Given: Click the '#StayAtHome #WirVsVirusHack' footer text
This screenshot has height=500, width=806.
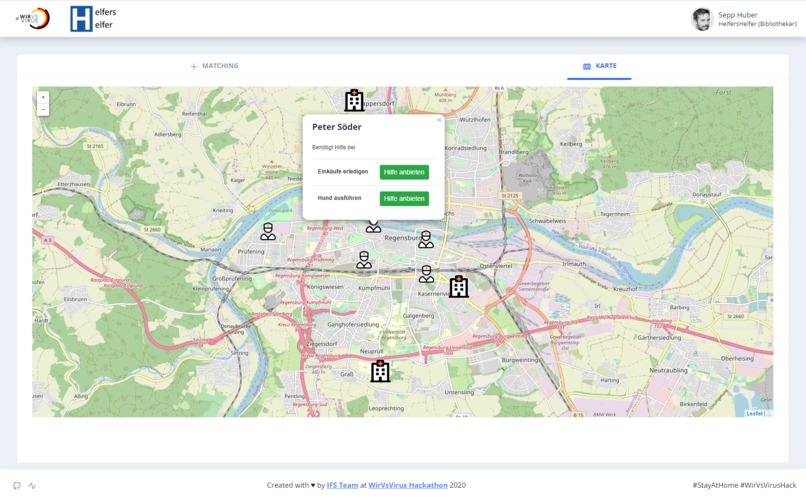Looking at the screenshot, I should 744,485.
